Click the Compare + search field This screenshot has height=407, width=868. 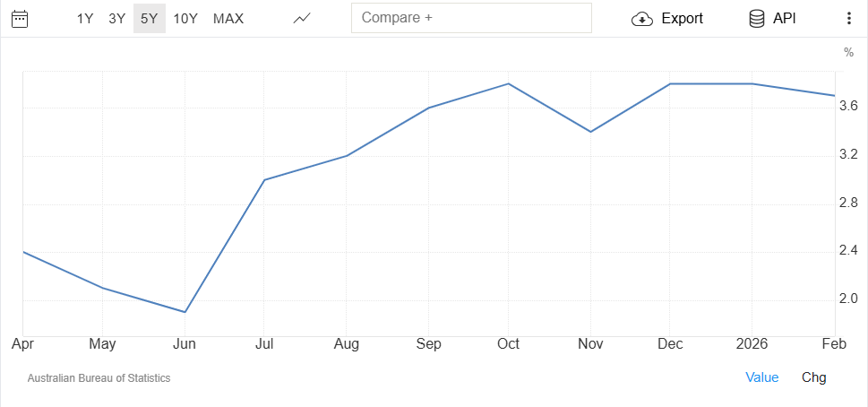[x=471, y=18]
